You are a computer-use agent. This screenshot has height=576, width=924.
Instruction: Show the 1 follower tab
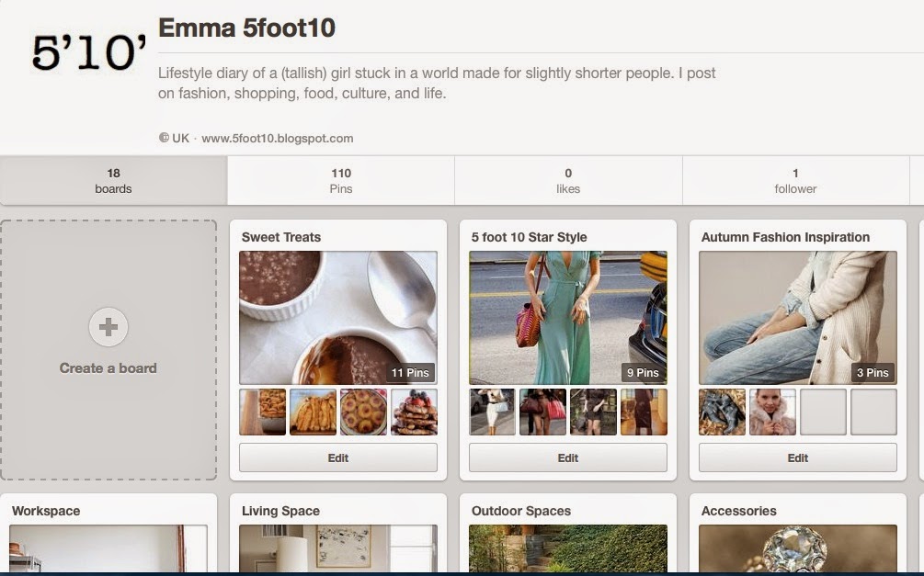coord(795,180)
